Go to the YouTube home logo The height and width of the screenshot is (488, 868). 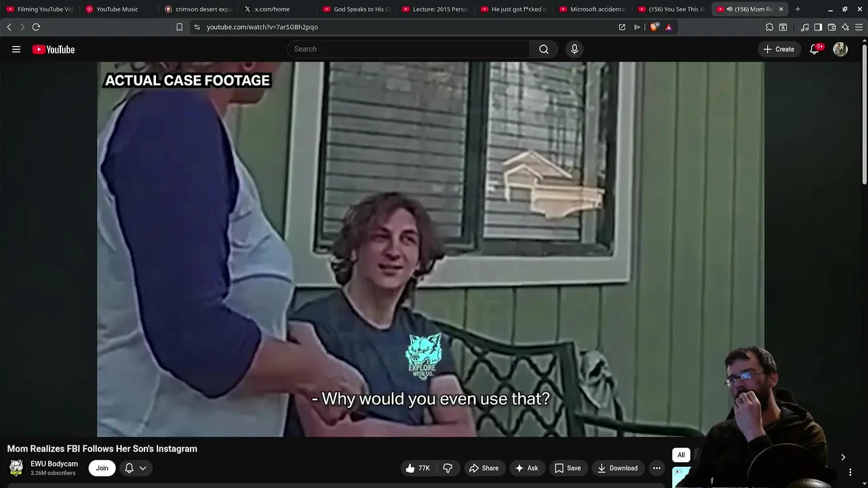tap(54, 49)
